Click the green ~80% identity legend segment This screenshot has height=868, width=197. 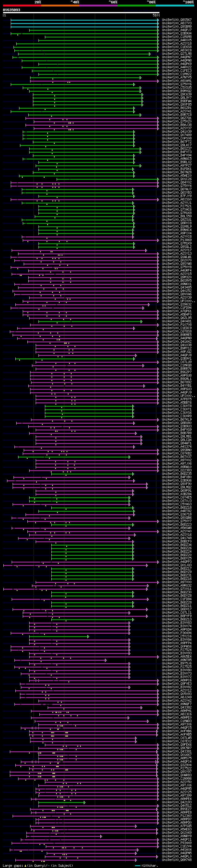(x=137, y=6)
